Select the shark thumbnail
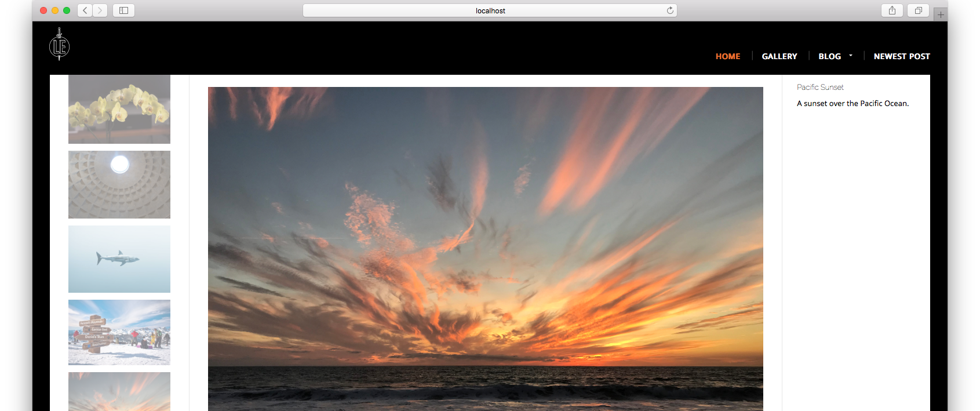 (119, 259)
